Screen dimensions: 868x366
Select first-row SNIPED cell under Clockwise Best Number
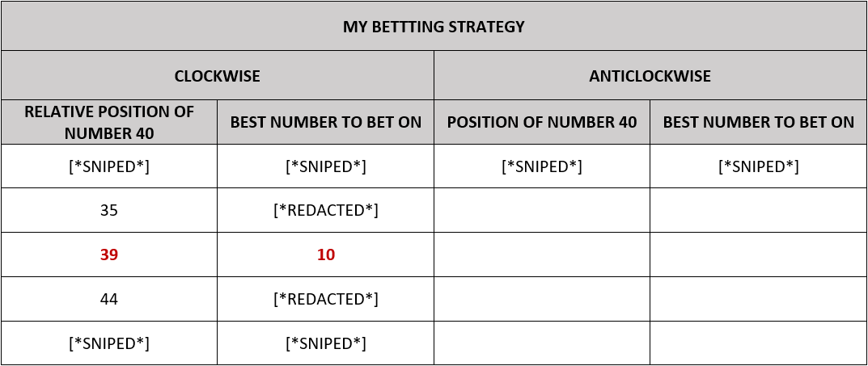click(325, 166)
